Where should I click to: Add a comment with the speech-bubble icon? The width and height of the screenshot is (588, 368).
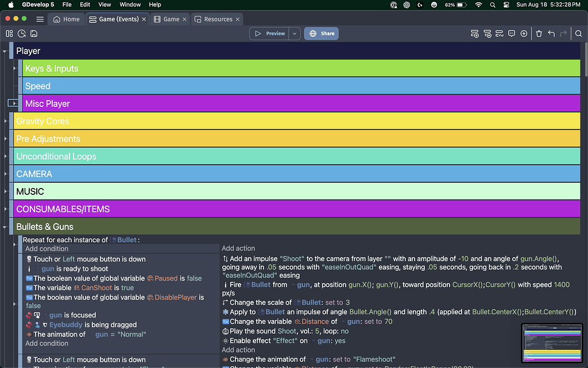point(511,33)
